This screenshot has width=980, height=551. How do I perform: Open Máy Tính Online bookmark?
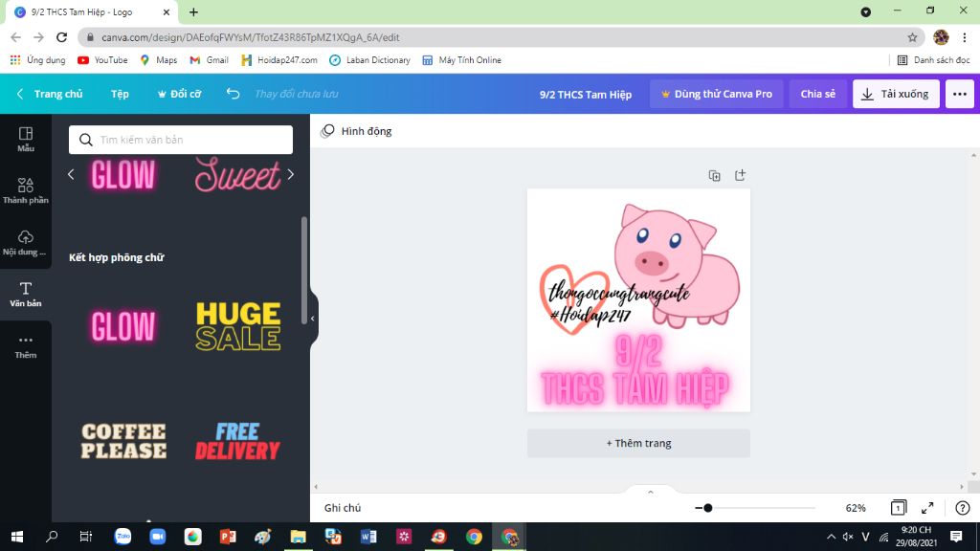point(462,60)
